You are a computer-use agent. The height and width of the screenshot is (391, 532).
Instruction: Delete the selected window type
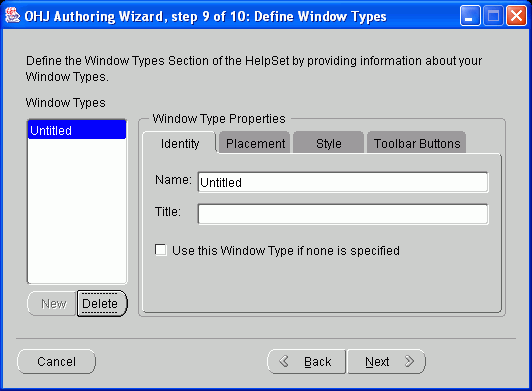pyautogui.click(x=102, y=303)
